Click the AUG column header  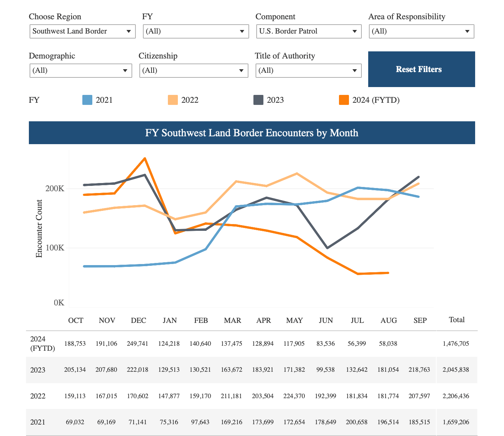coord(389,320)
